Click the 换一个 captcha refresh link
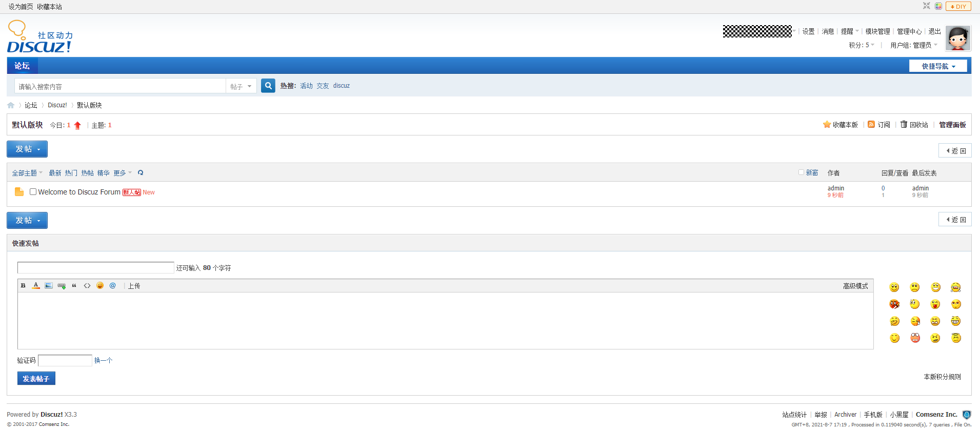This screenshot has height=429, width=980. (x=103, y=360)
